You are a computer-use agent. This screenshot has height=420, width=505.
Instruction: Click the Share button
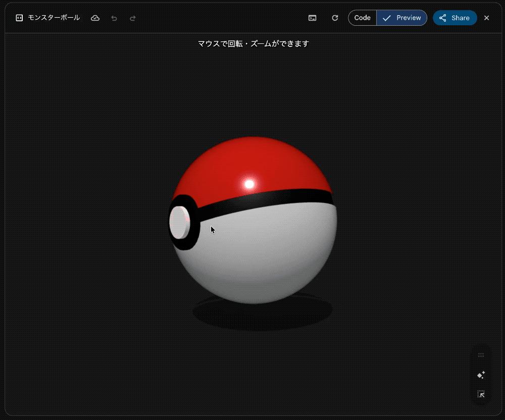(x=454, y=18)
